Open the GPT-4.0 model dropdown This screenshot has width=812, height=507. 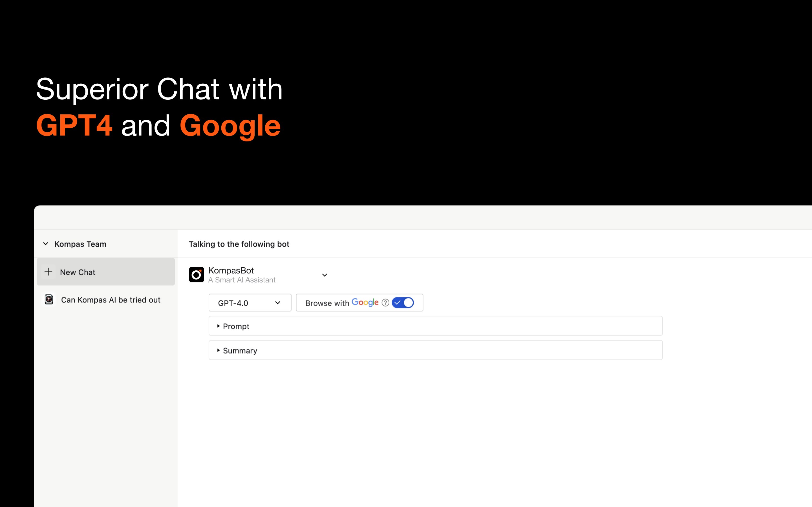(x=250, y=303)
